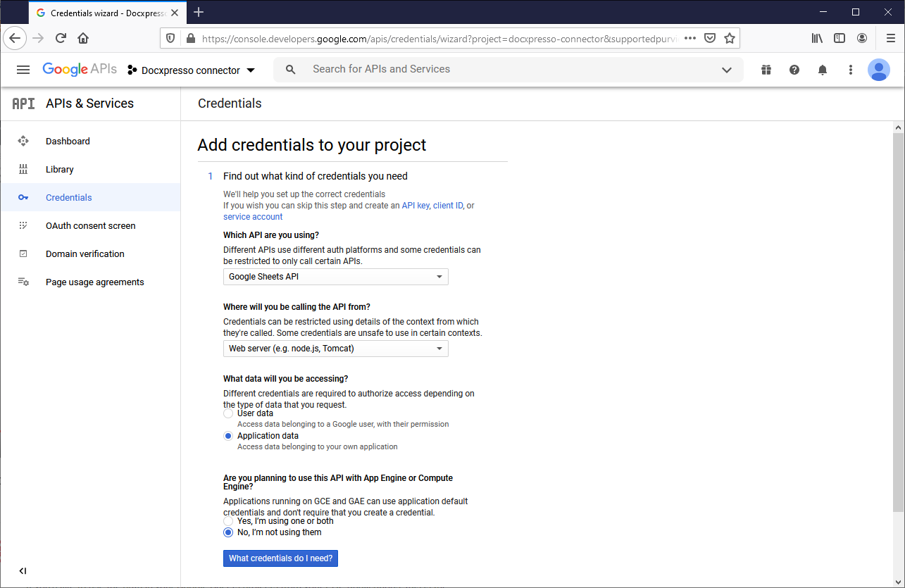Click the tracking protection shield icon

point(172,38)
